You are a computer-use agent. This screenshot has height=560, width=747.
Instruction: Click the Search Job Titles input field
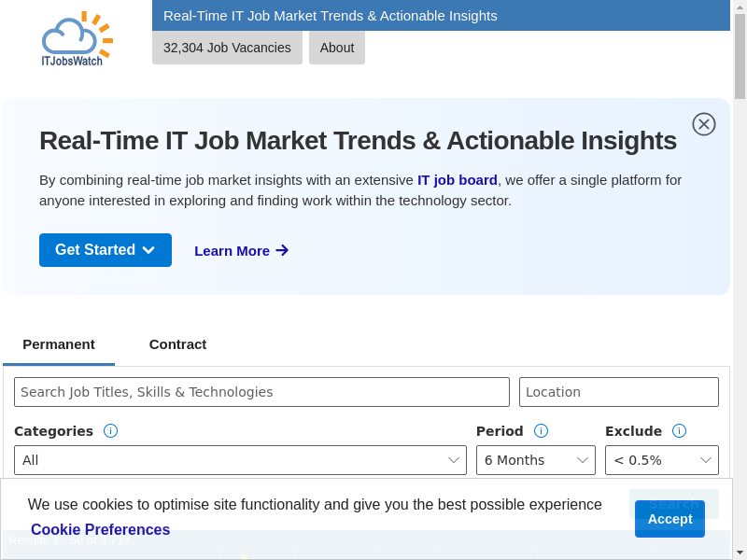tap(261, 392)
